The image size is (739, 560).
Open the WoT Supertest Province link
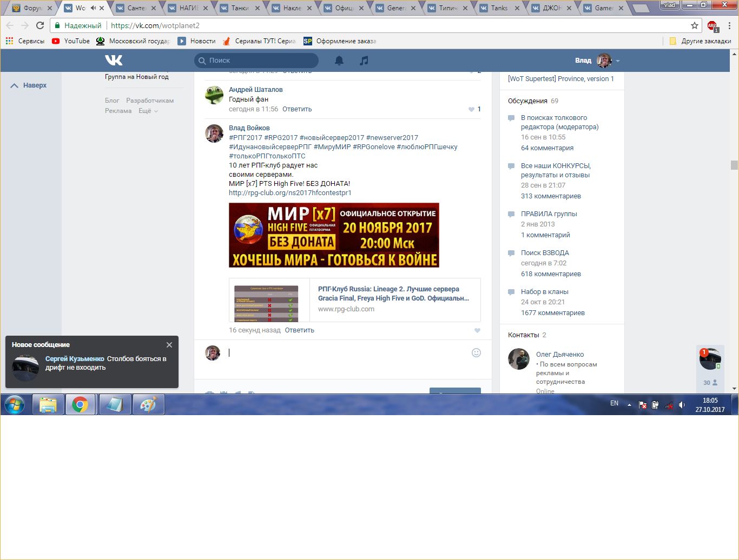(561, 79)
